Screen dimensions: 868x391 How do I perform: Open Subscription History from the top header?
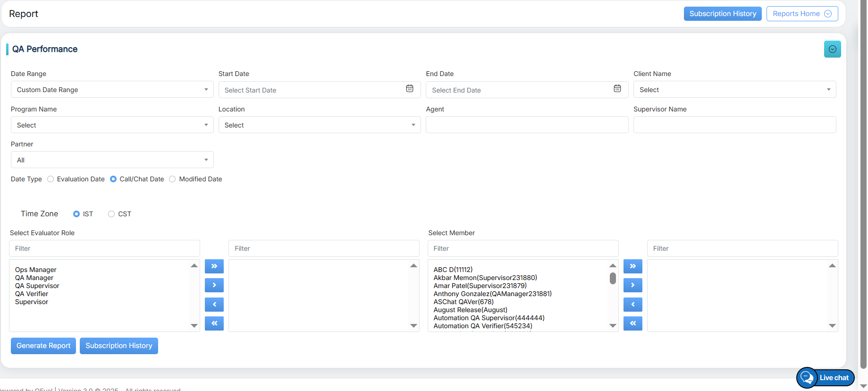pos(722,14)
